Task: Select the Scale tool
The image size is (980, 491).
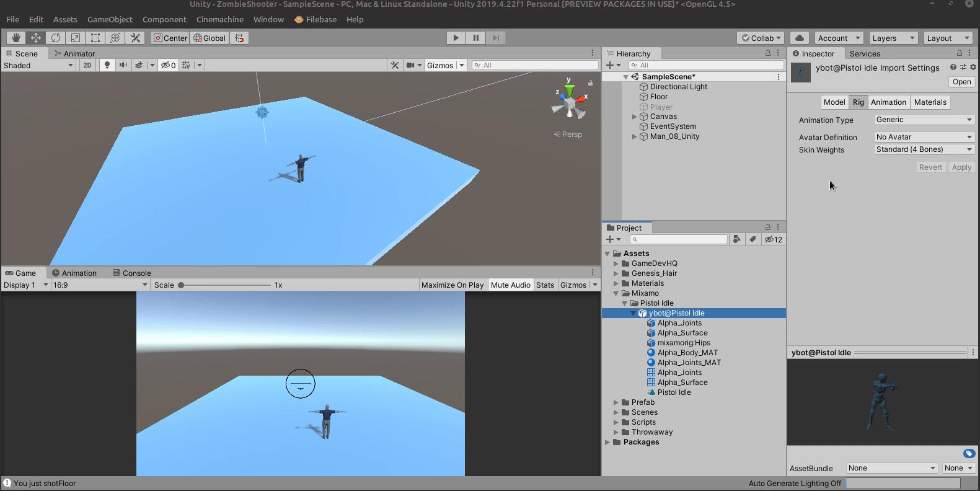Action: tap(76, 38)
